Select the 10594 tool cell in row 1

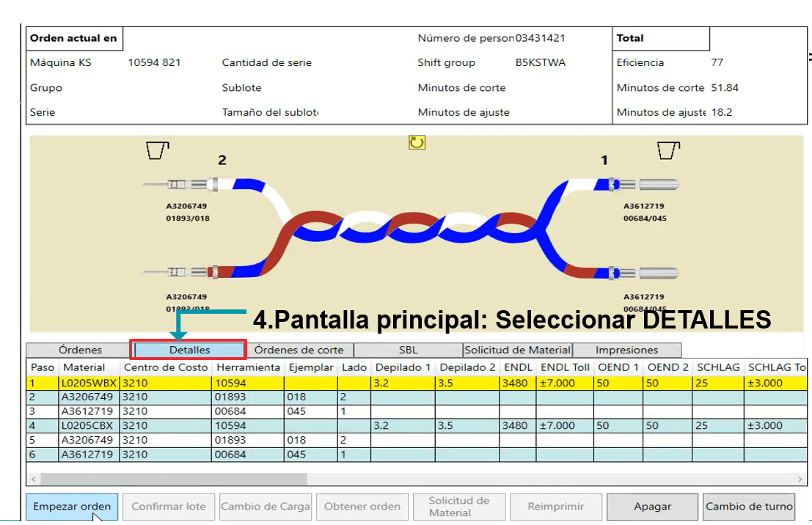coord(248,383)
